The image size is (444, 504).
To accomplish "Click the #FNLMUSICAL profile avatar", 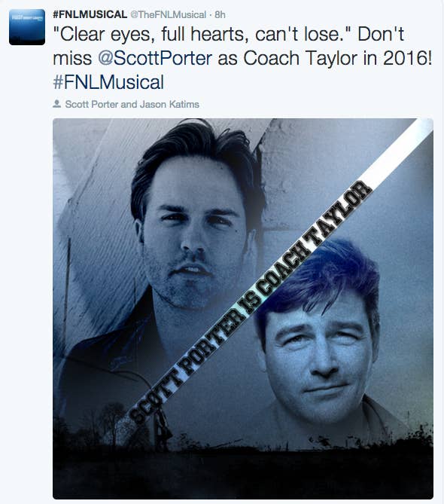I will click(27, 27).
